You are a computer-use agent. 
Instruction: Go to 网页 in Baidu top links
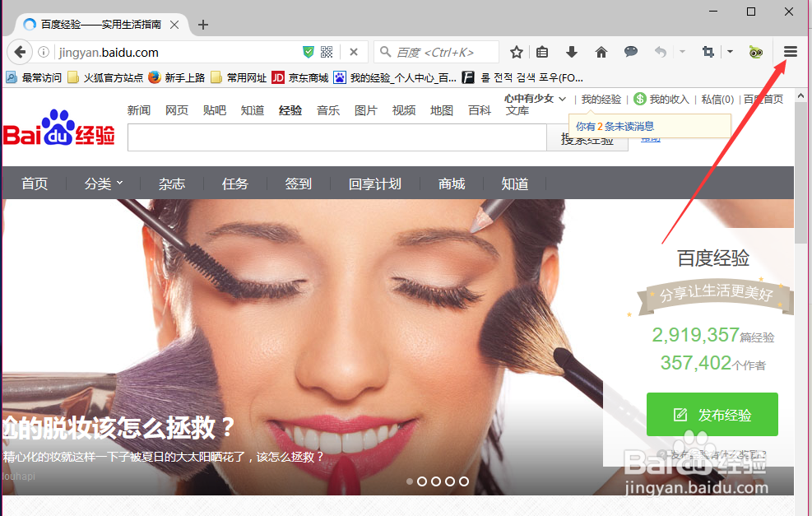[177, 110]
